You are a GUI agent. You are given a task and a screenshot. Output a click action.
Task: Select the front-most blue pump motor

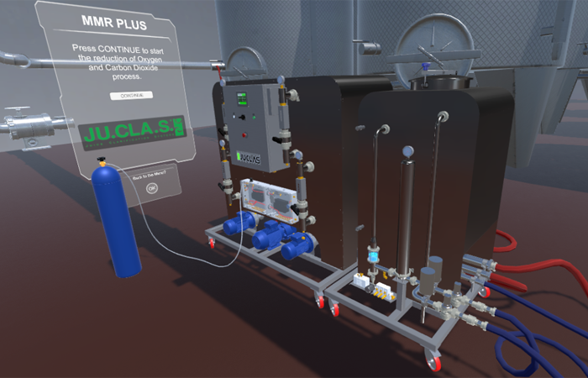tap(297, 245)
